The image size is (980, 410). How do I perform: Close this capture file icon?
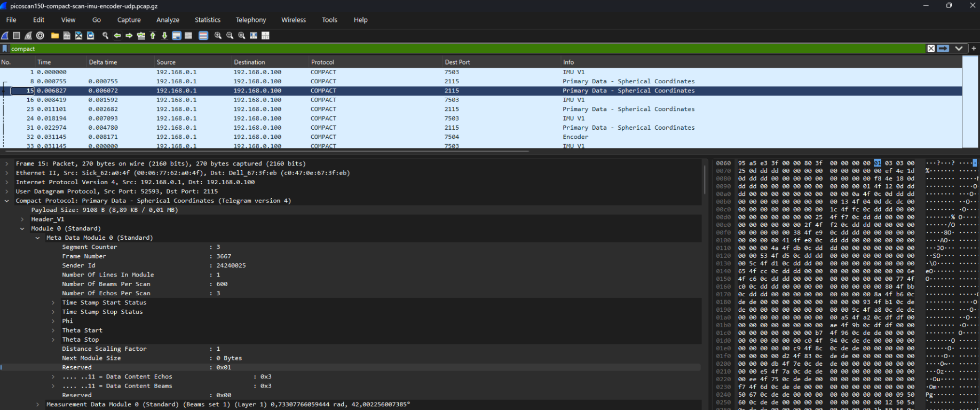78,36
